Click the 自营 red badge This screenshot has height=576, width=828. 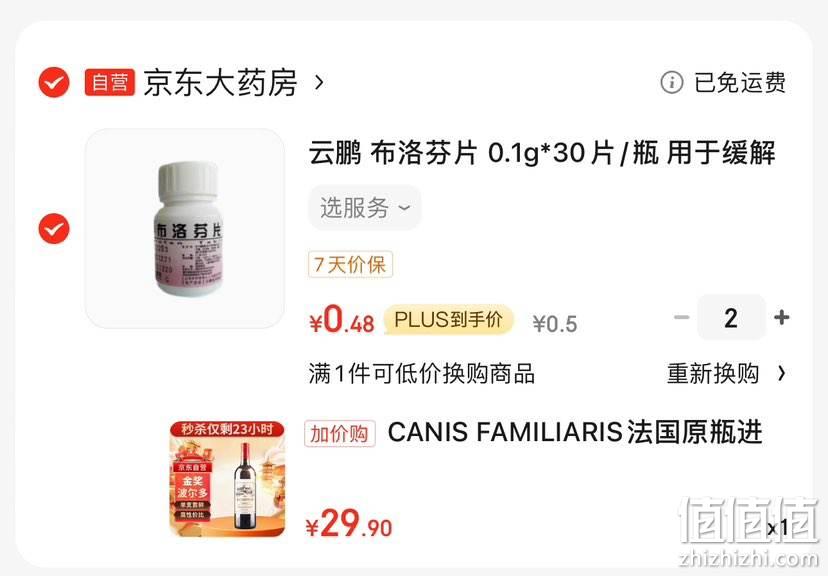[x=109, y=82]
